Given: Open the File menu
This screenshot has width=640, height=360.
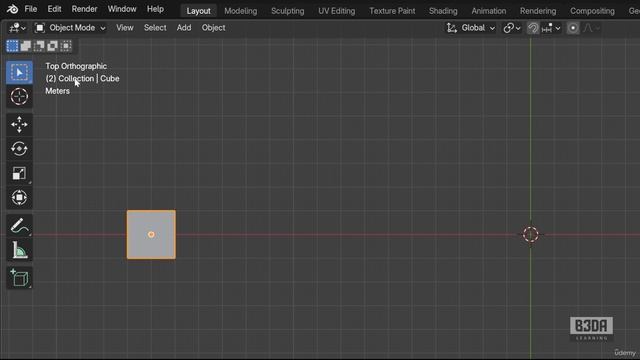Looking at the screenshot, I should (x=31, y=9).
